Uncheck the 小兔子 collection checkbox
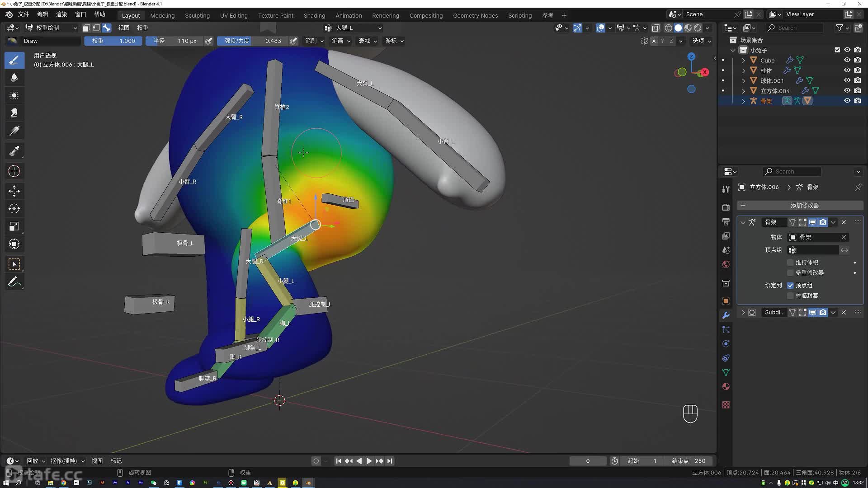Image resolution: width=868 pixels, height=488 pixels. pos(837,50)
